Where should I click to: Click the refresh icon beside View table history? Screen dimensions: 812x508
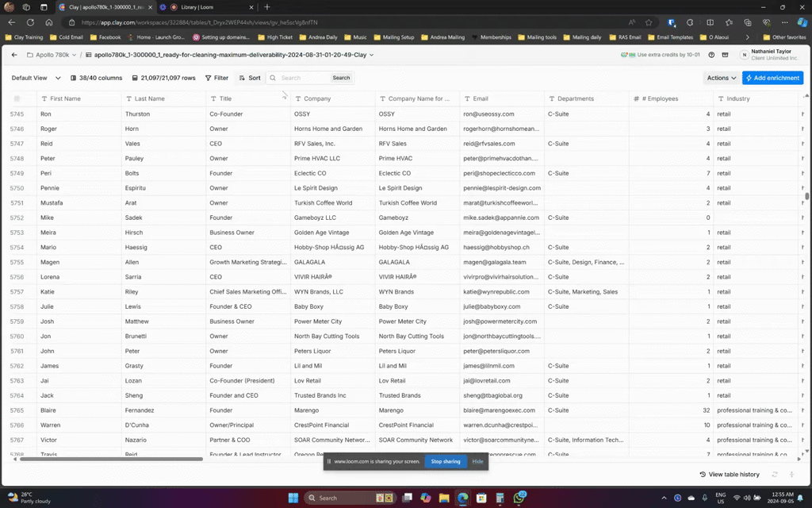coord(775,475)
